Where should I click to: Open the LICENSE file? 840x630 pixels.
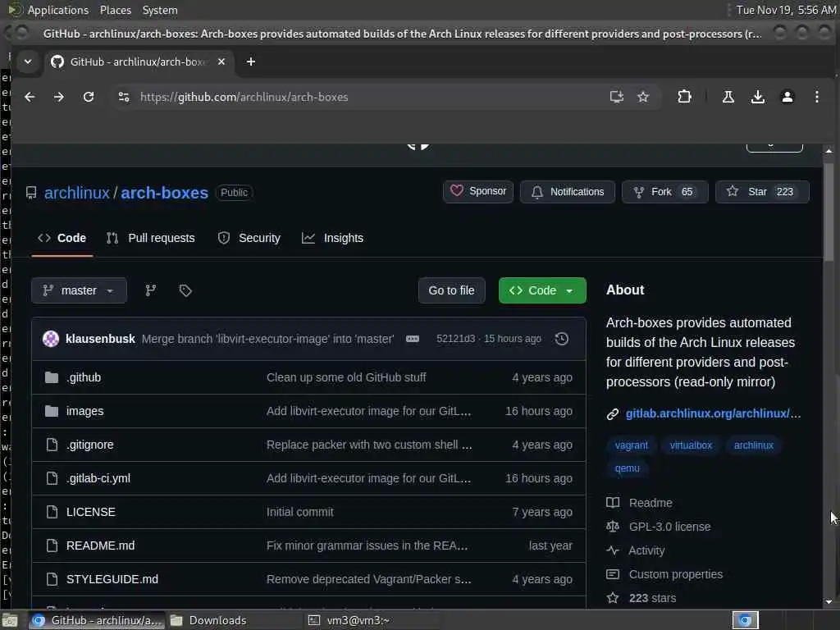coord(90,512)
